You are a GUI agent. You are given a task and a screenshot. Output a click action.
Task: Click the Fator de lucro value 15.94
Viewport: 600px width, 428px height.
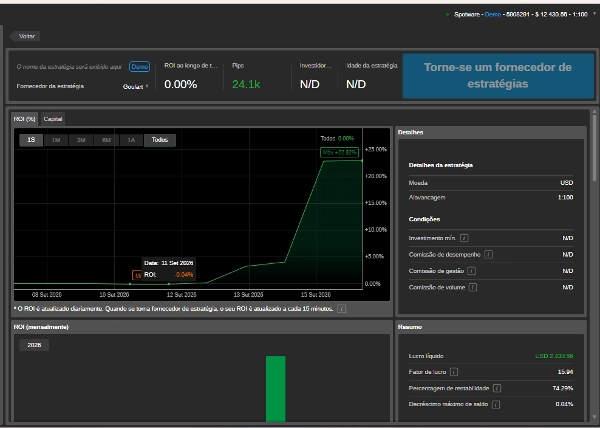click(x=566, y=372)
